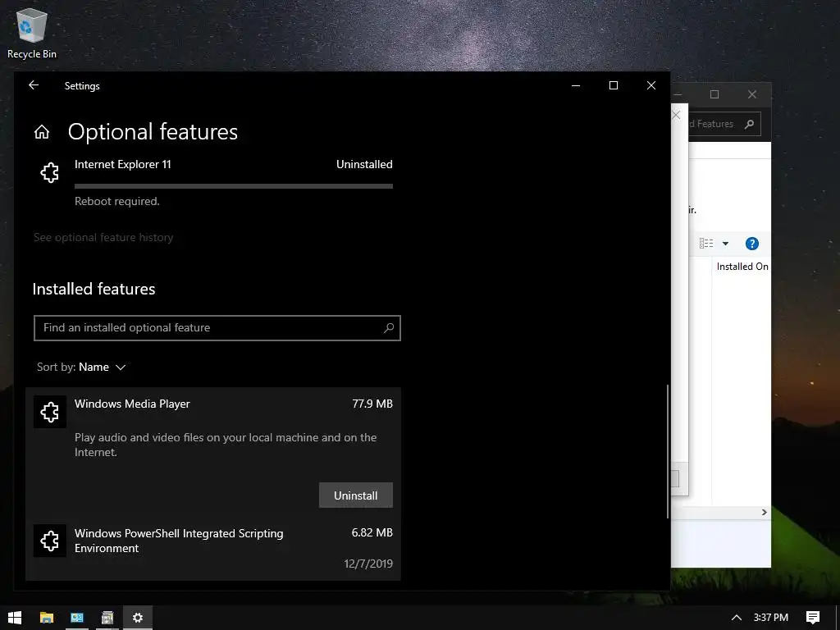The image size is (840, 630).
Task: Click the 77.9 MB size value
Action: (372, 404)
